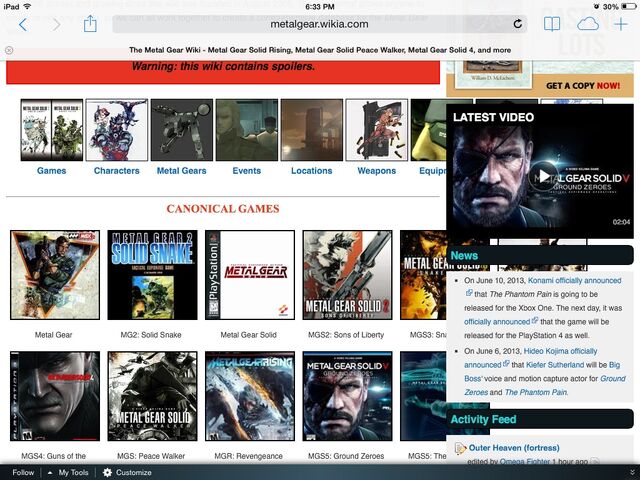This screenshot has width=640, height=480.
Task: Open the Characters category link
Action: (x=117, y=171)
